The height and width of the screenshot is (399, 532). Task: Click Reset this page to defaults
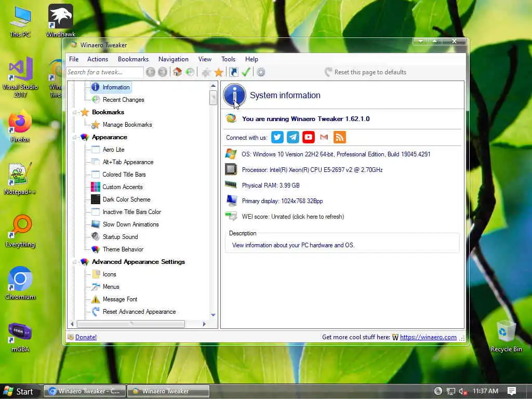[x=365, y=72]
